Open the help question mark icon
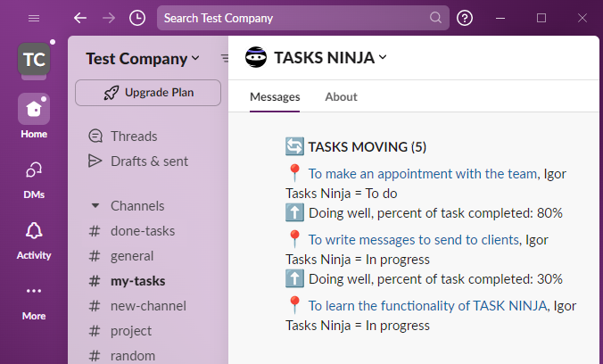This screenshot has width=603, height=364. tap(465, 18)
